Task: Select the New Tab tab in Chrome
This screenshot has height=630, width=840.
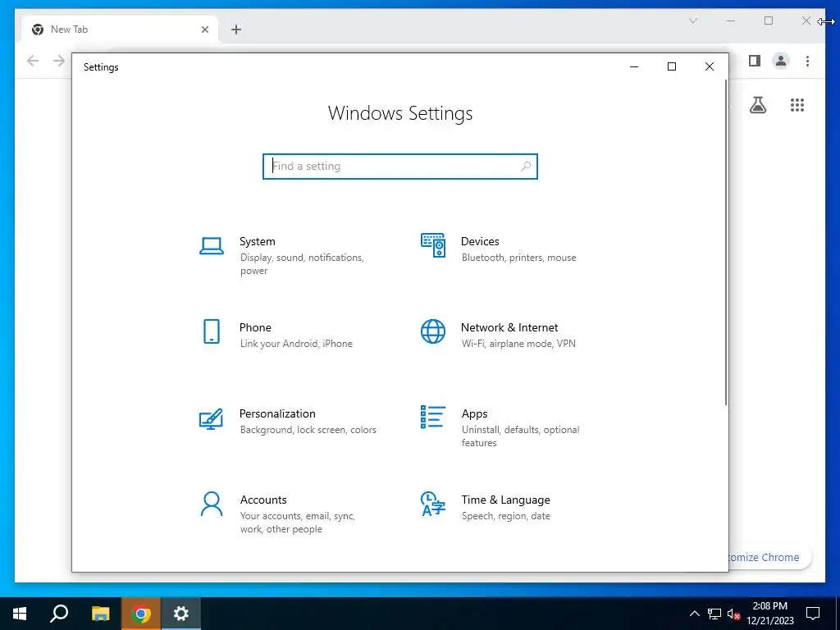Action: (x=120, y=30)
